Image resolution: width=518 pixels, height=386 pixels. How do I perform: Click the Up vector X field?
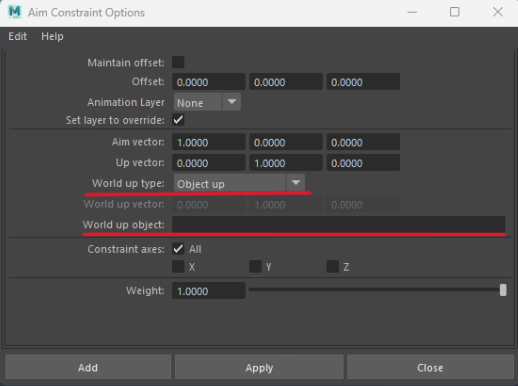tap(209, 163)
